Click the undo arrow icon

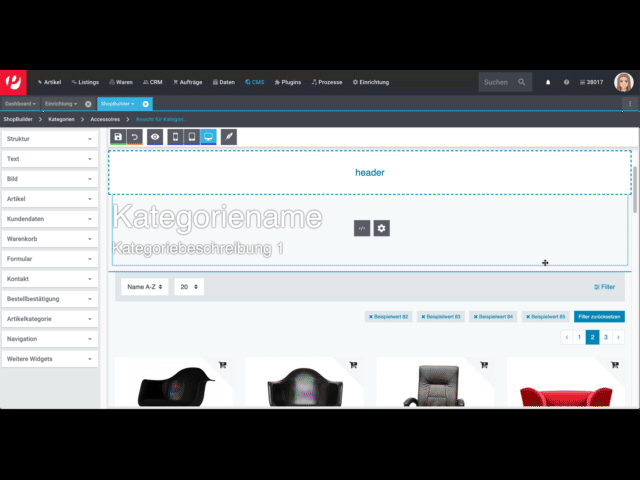point(134,136)
